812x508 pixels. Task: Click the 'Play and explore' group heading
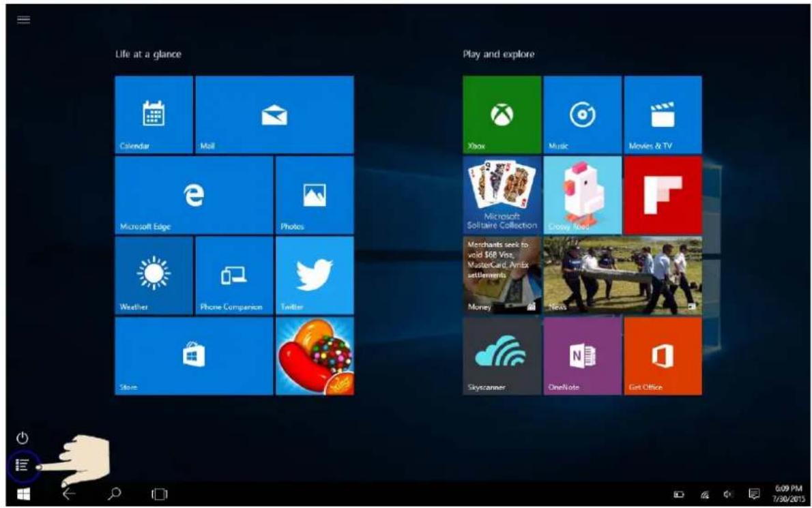click(498, 55)
